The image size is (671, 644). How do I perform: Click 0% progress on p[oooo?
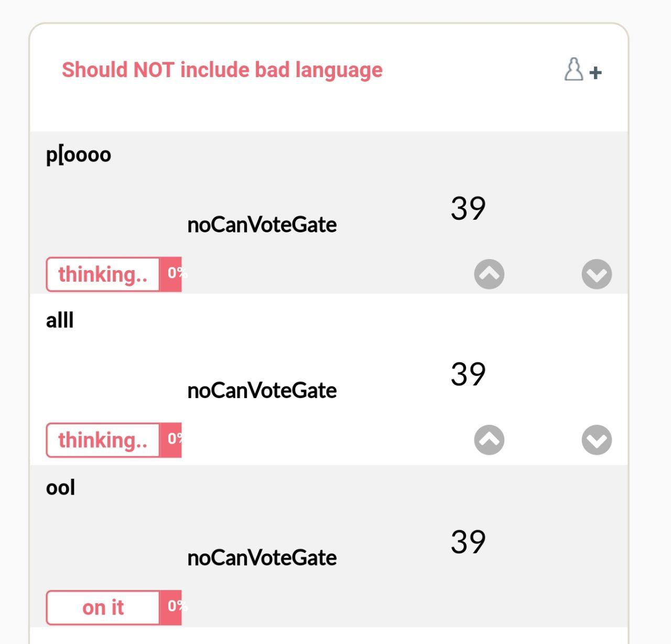click(171, 274)
